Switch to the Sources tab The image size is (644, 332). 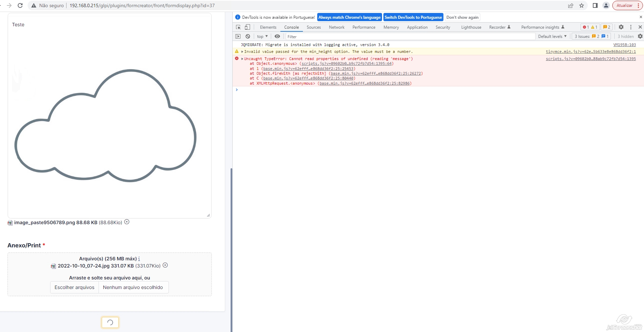coord(313,27)
